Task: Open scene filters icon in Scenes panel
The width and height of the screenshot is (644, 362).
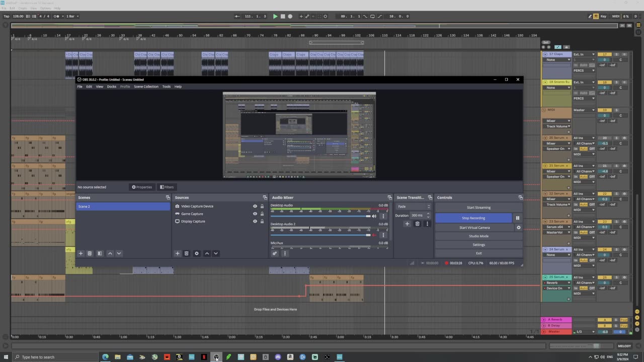Action: coord(100,253)
